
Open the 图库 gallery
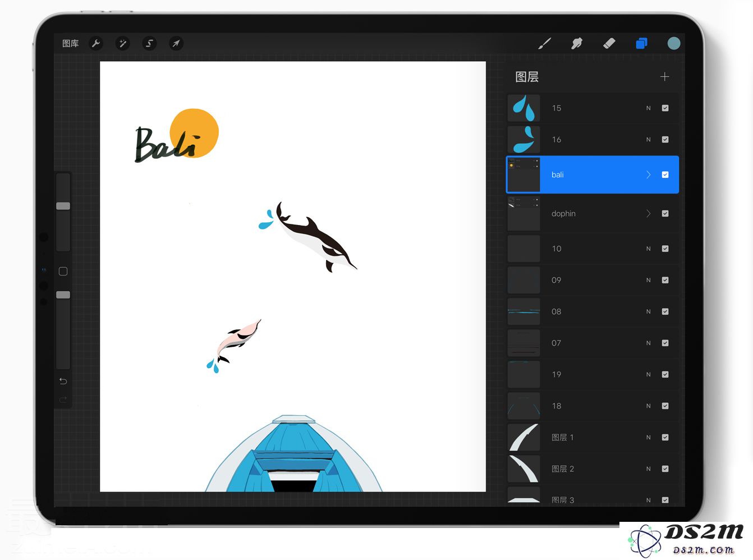pyautogui.click(x=71, y=43)
